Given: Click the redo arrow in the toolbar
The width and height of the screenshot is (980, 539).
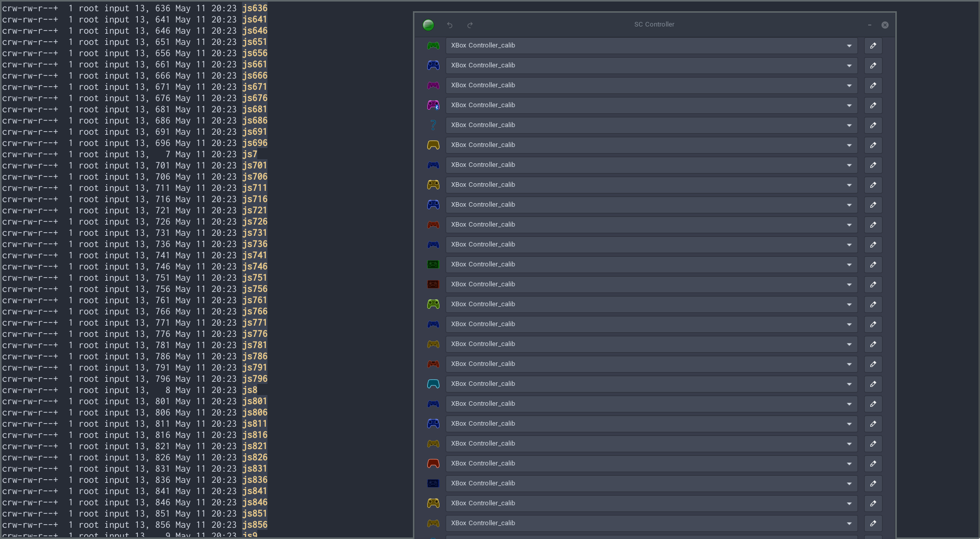Looking at the screenshot, I should pyautogui.click(x=470, y=25).
